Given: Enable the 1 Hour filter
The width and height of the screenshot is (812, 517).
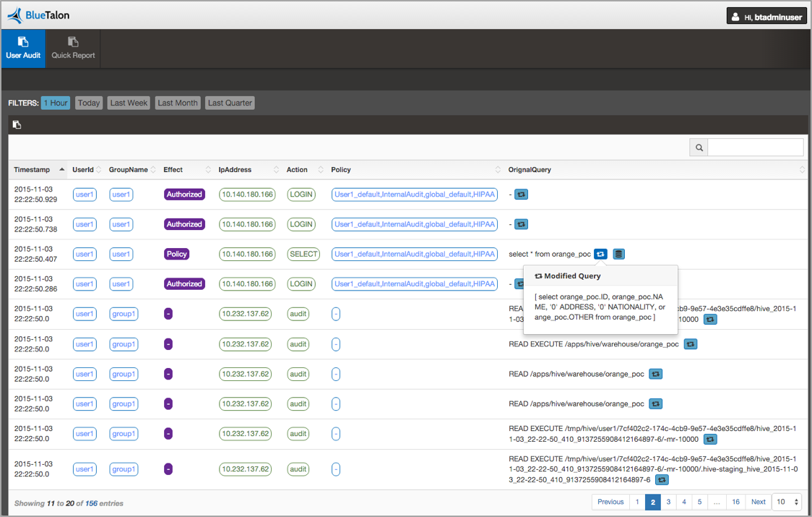Looking at the screenshot, I should coord(56,103).
